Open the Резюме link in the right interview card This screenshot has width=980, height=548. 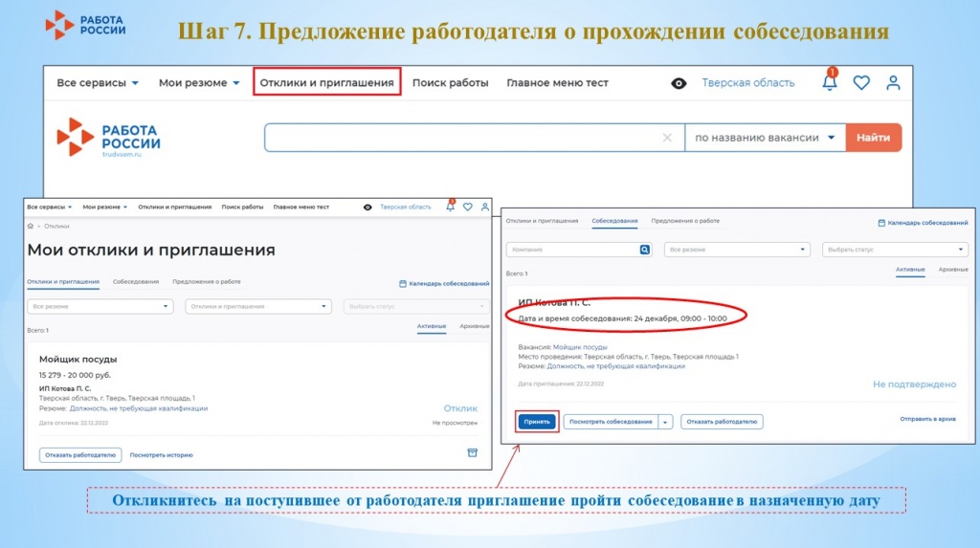click(x=615, y=366)
